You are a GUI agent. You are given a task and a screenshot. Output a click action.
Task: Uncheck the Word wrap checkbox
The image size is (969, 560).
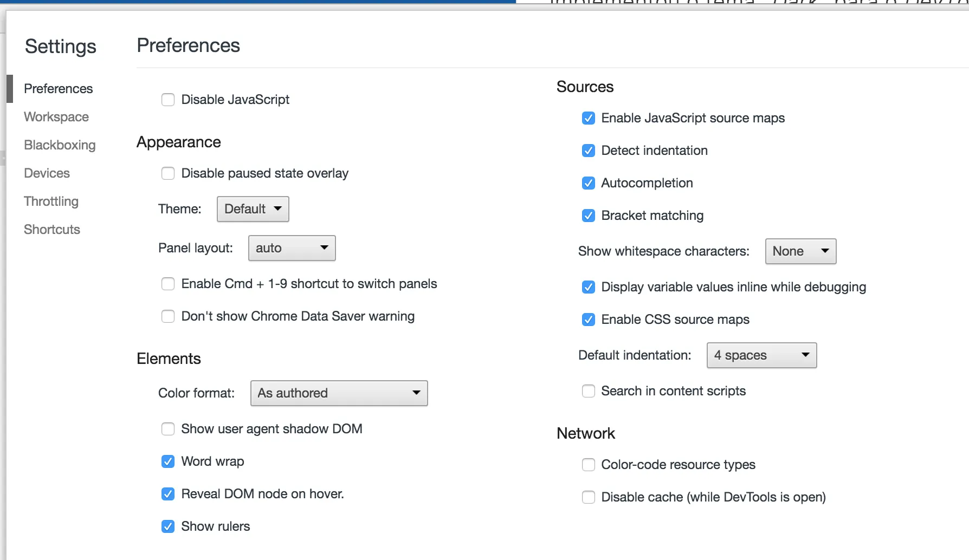click(x=168, y=461)
